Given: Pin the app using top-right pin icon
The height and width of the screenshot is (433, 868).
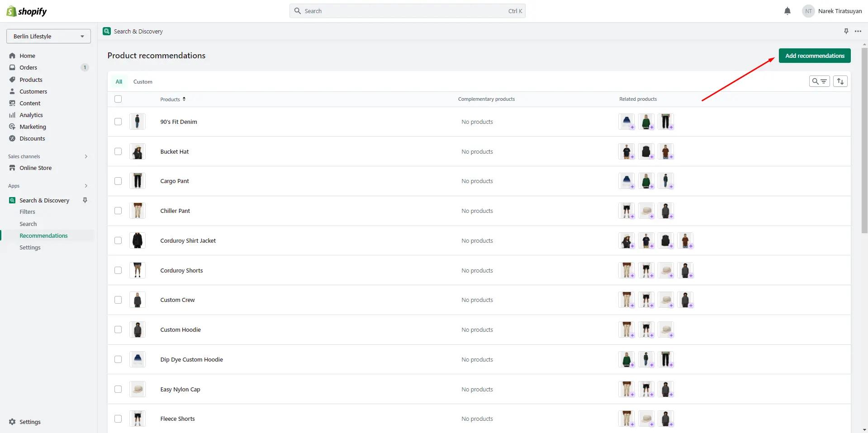Looking at the screenshot, I should pyautogui.click(x=846, y=31).
